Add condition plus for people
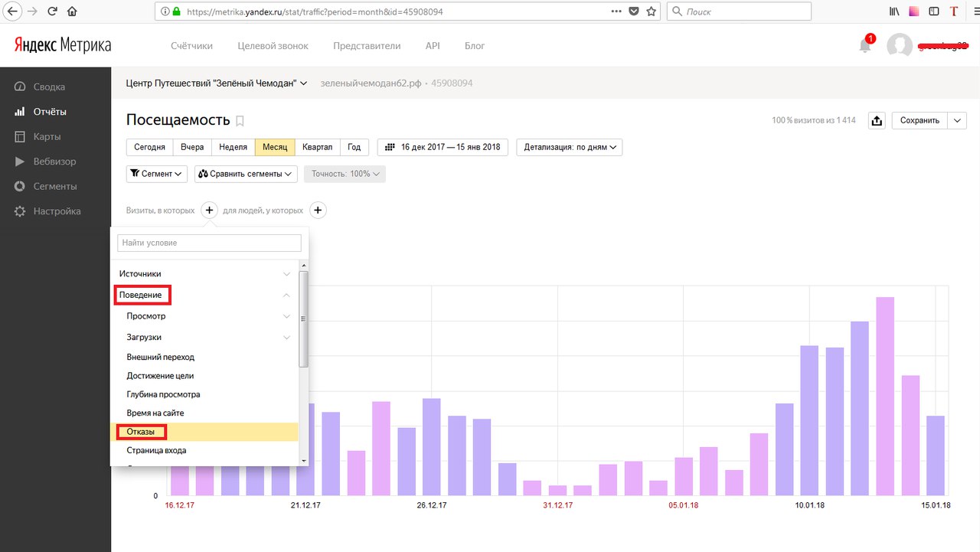Viewport: 980px width, 552px height. tap(318, 210)
